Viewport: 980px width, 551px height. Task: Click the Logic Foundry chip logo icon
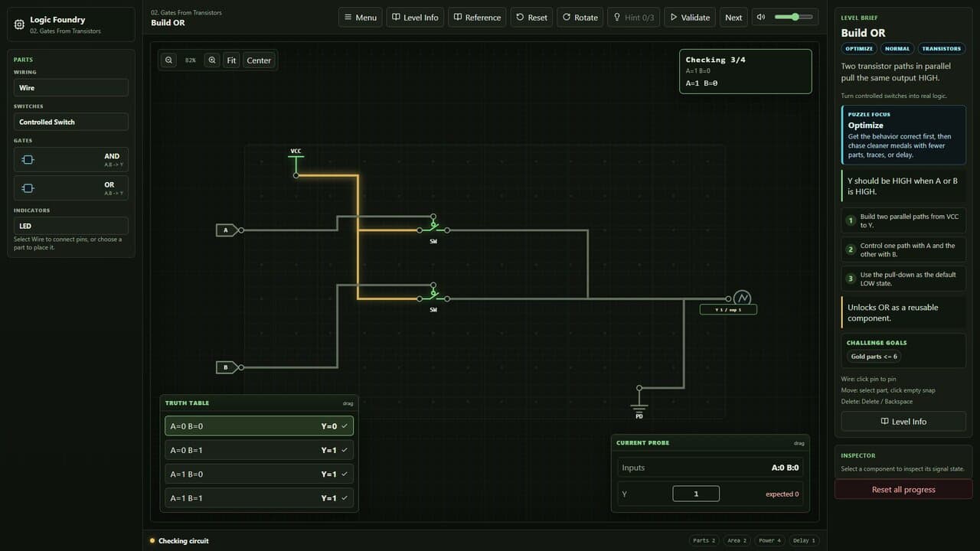tap(19, 24)
